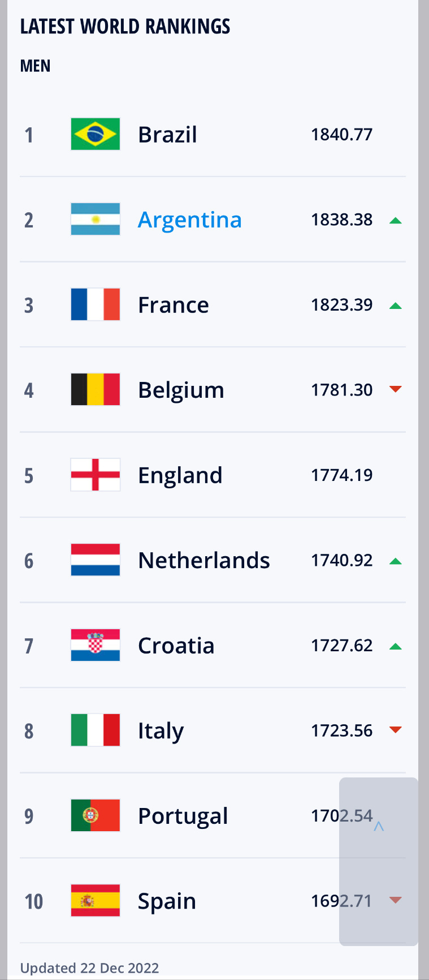Select the Croatia team name

point(176,646)
